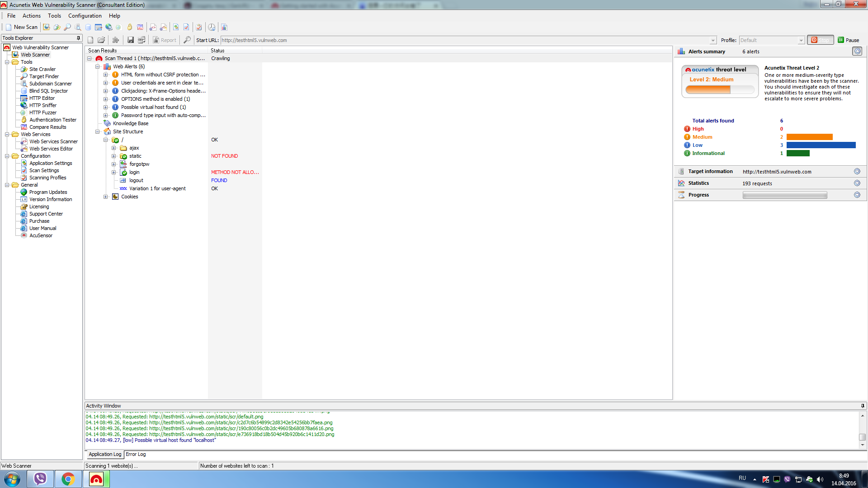868x488 pixels.
Task: Switch to the Application Log tab
Action: click(x=105, y=454)
